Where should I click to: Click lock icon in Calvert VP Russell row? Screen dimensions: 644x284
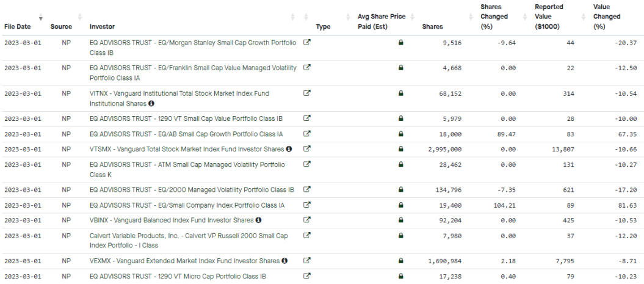[x=401, y=235]
